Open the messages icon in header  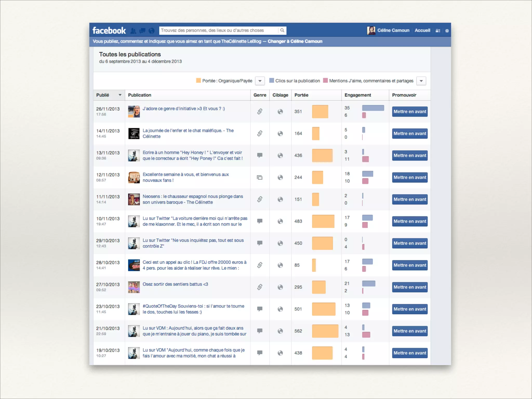click(x=142, y=31)
